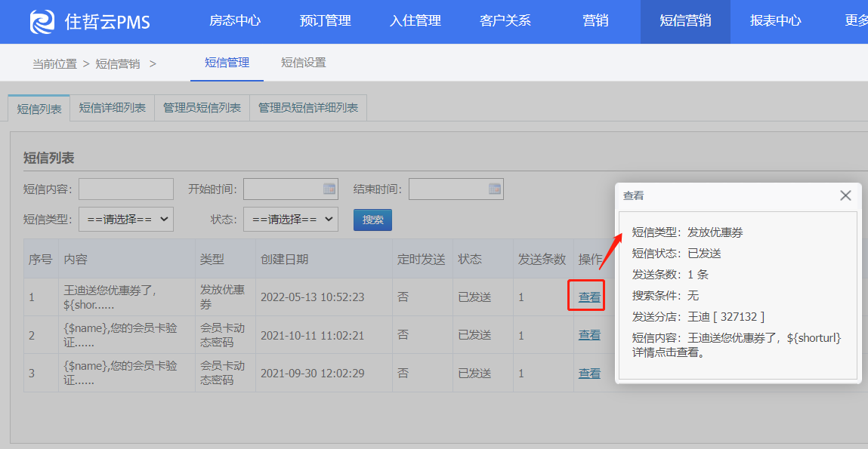Click the 发送条数 column header
The height and width of the screenshot is (449, 868).
coord(542,260)
